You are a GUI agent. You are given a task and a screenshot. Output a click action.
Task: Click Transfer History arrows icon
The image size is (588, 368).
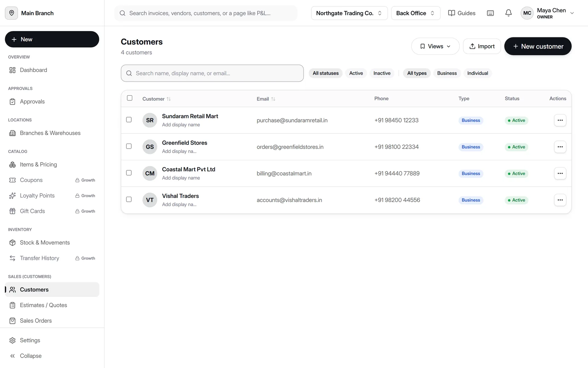[12, 258]
